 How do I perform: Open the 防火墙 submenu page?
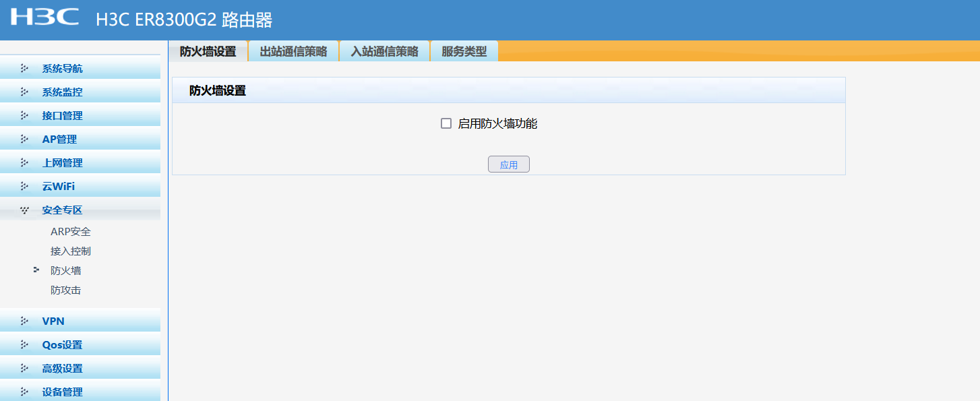[66, 270]
